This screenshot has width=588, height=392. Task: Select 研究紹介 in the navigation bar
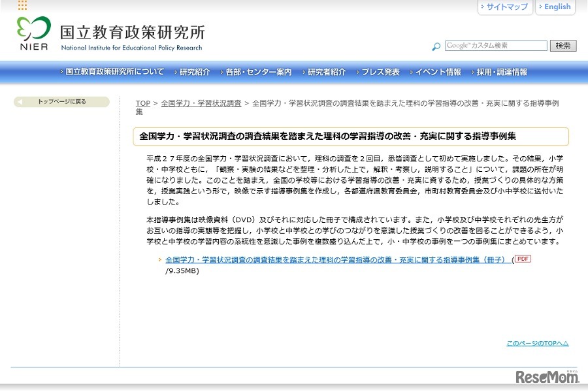tap(193, 72)
